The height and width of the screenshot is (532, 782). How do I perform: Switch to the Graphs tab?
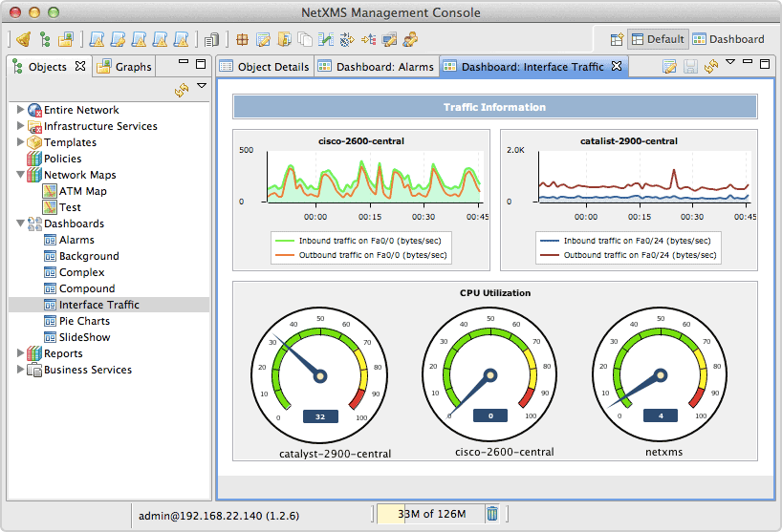[x=124, y=67]
